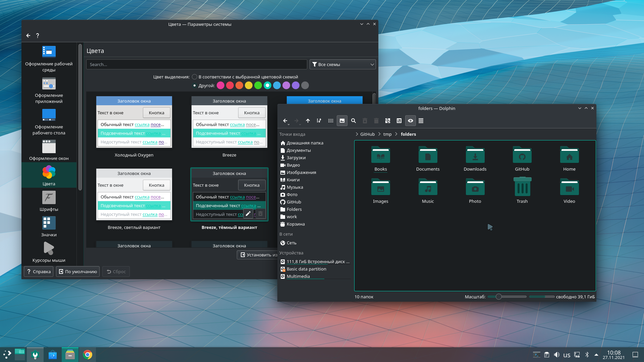Click split view icon in Dolphin
644x362 pixels.
387,121
